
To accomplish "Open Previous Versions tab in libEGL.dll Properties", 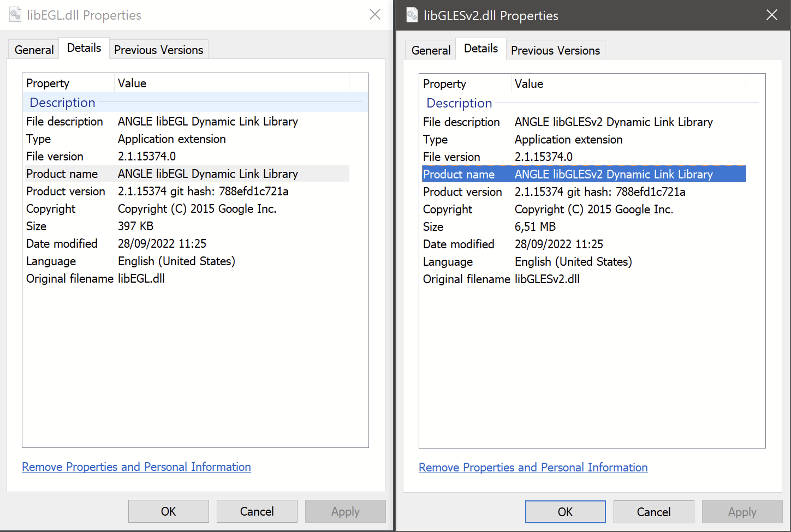I will tap(158, 50).
